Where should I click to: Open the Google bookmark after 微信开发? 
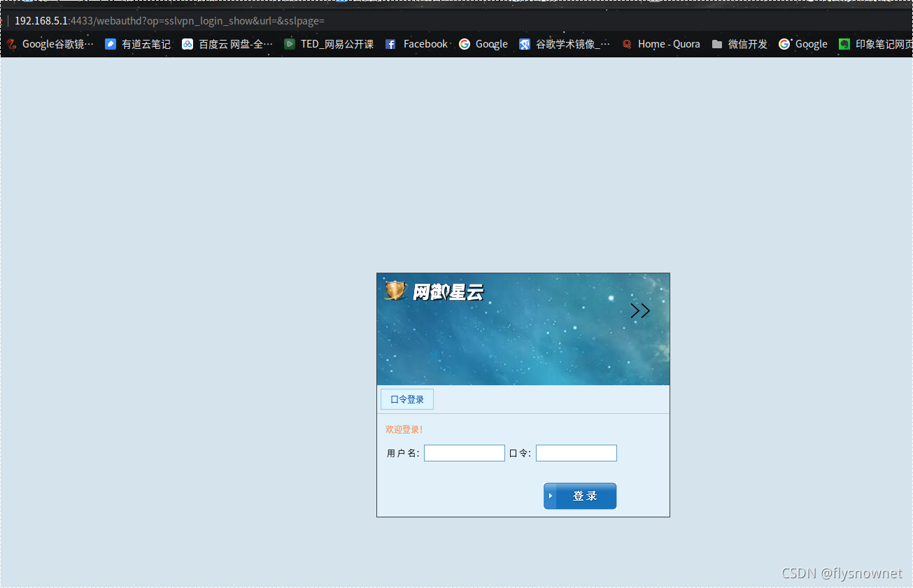803,44
